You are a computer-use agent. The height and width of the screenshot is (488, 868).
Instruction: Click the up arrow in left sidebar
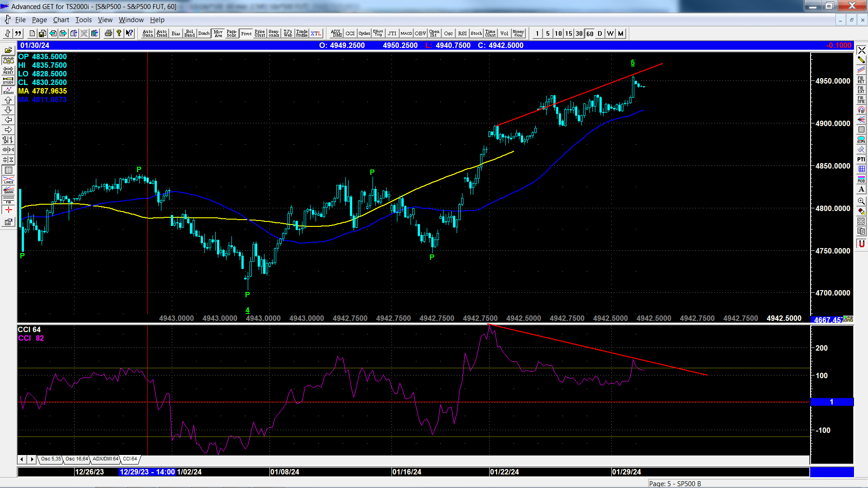coord(9,100)
